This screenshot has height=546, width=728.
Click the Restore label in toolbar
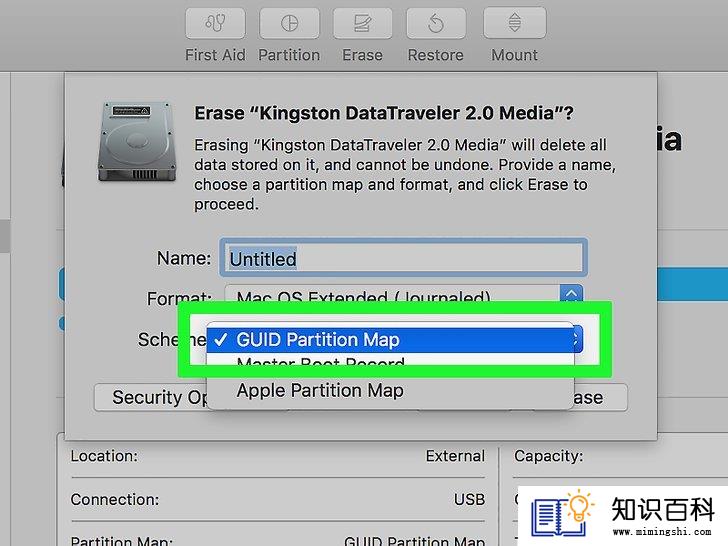pyautogui.click(x=436, y=55)
